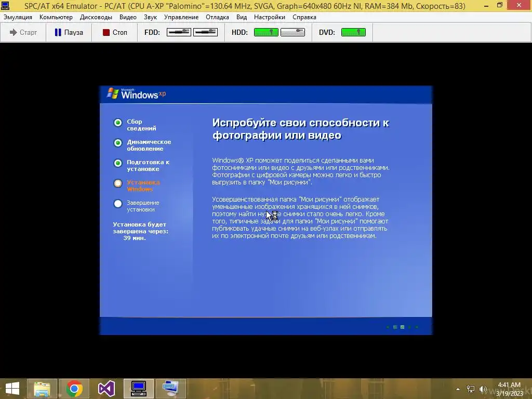Click the Завершение установки step bullet

[118, 204]
